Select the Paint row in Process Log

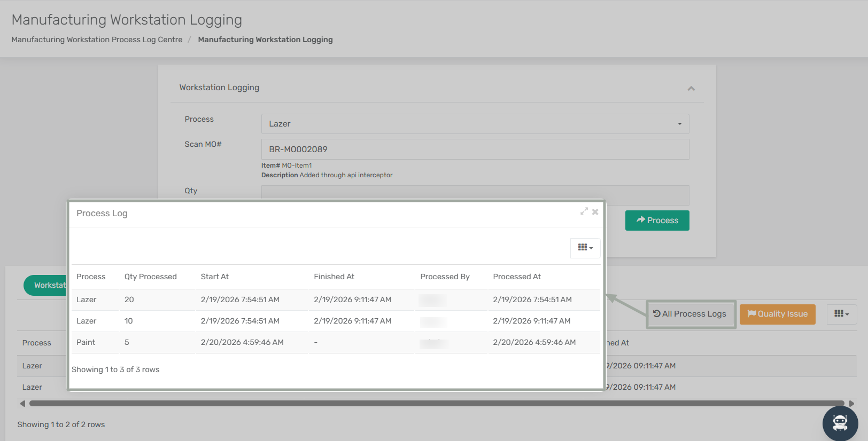point(86,342)
